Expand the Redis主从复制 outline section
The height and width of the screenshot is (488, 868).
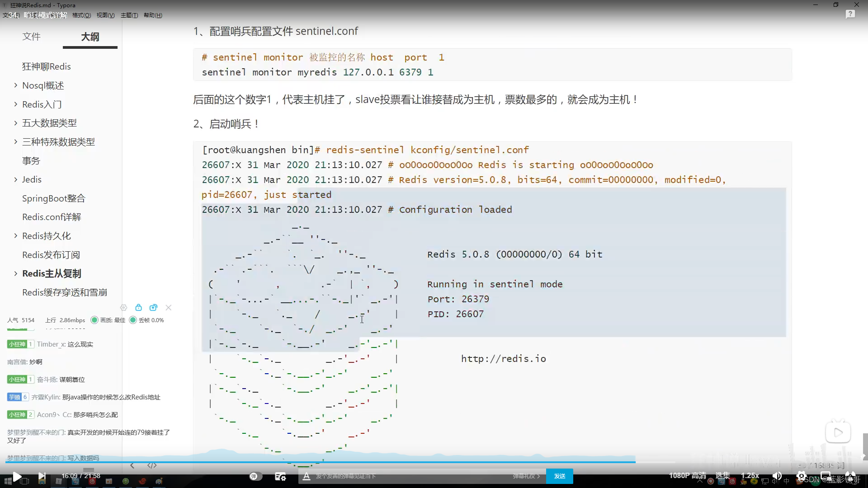tap(15, 273)
